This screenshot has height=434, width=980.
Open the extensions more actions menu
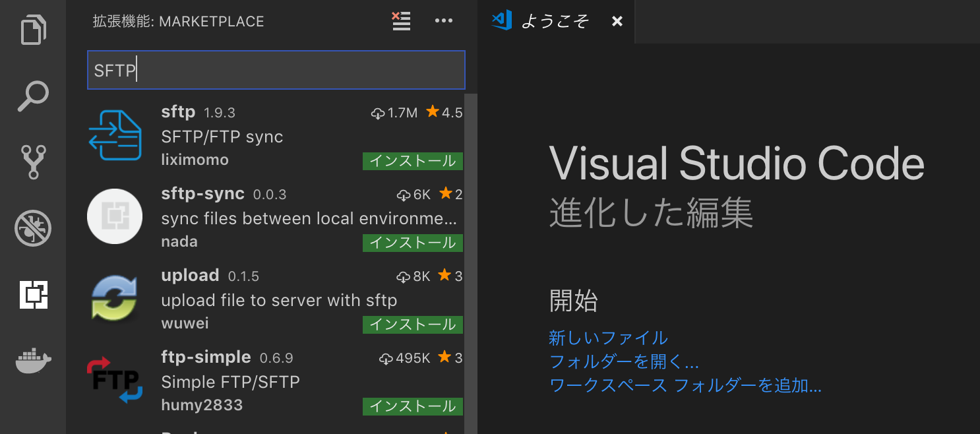(444, 21)
